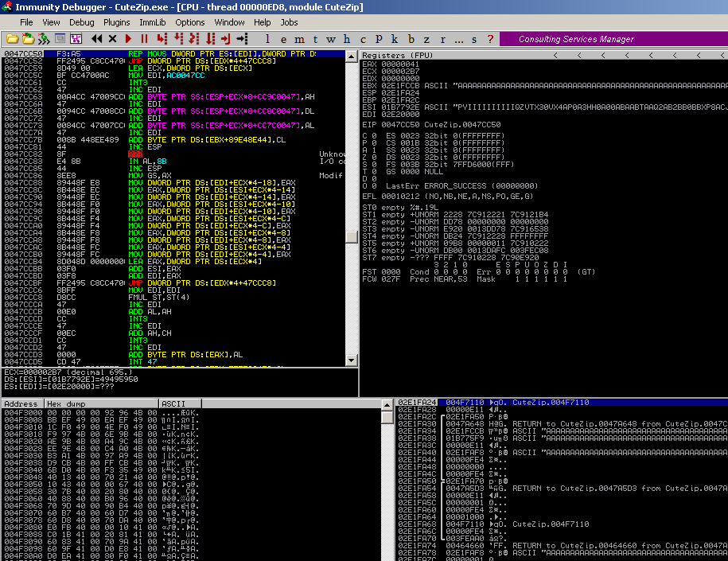Viewport: 728px width, 561px height.
Task: Show Log window with 'l' button
Action: tap(267, 40)
